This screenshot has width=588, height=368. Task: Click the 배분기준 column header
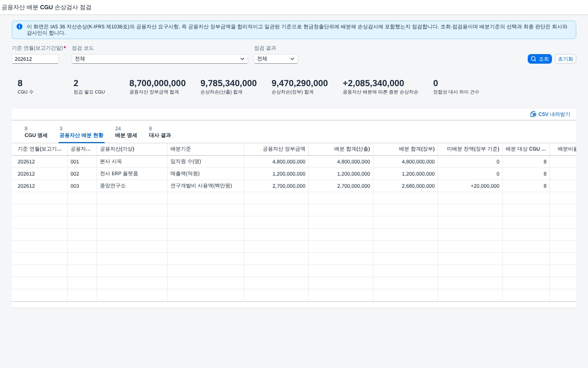pos(206,149)
